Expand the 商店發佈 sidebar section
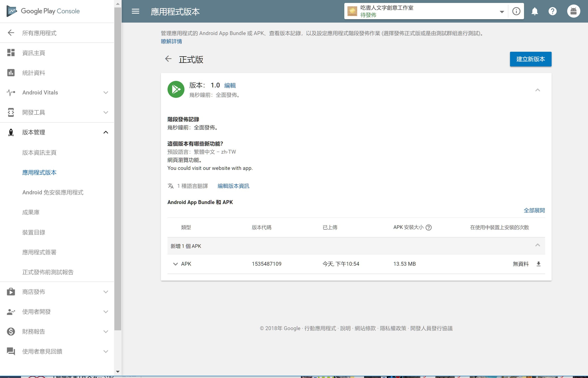Screen dimensions: 588x378 (x=106, y=292)
